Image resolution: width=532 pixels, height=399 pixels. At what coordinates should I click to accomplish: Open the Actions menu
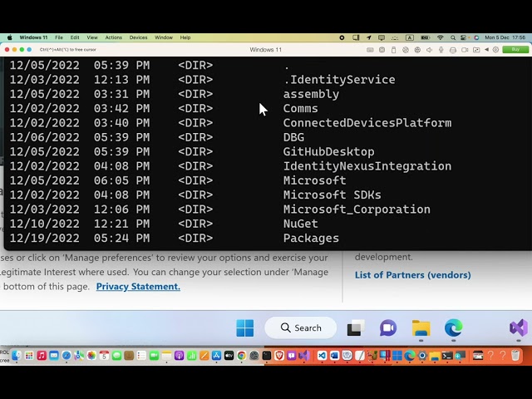(x=113, y=37)
